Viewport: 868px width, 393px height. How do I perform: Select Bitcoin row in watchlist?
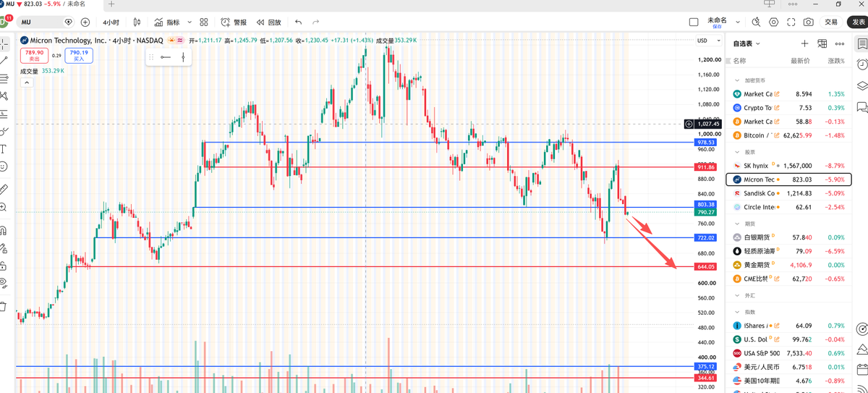[788, 135]
